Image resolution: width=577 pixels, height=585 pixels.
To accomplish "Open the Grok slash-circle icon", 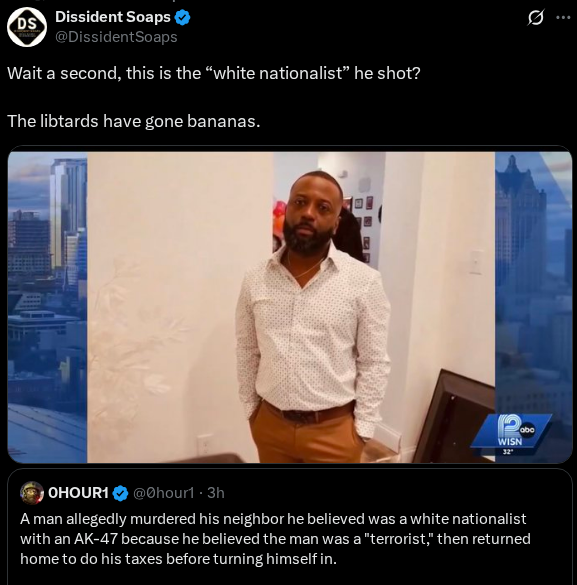I will tap(536, 18).
